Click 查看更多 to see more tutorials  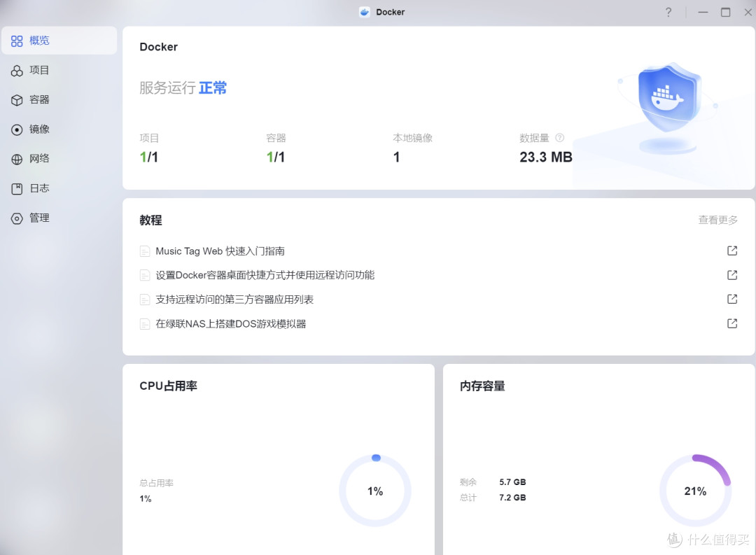tap(718, 220)
